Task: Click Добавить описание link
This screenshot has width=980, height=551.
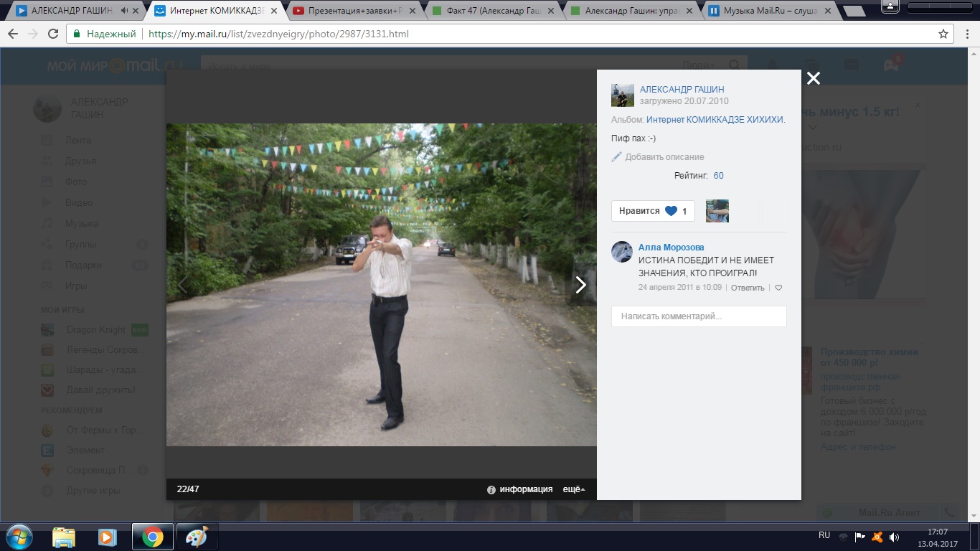Action: [664, 156]
